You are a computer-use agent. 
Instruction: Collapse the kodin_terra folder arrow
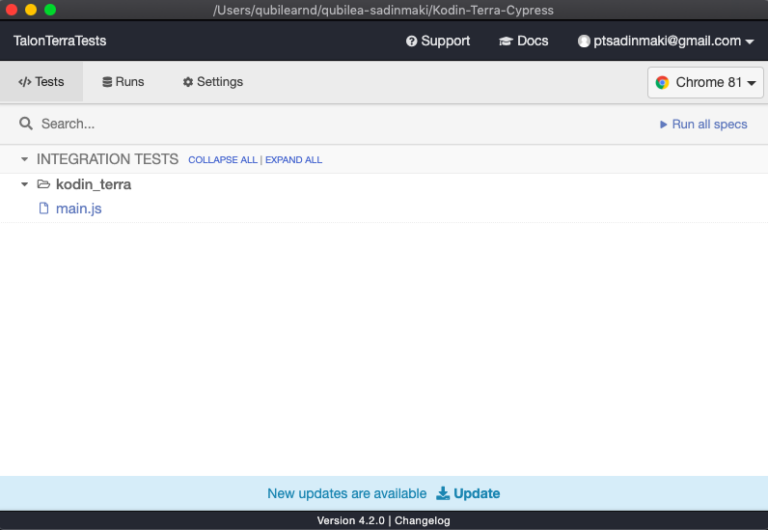click(24, 184)
